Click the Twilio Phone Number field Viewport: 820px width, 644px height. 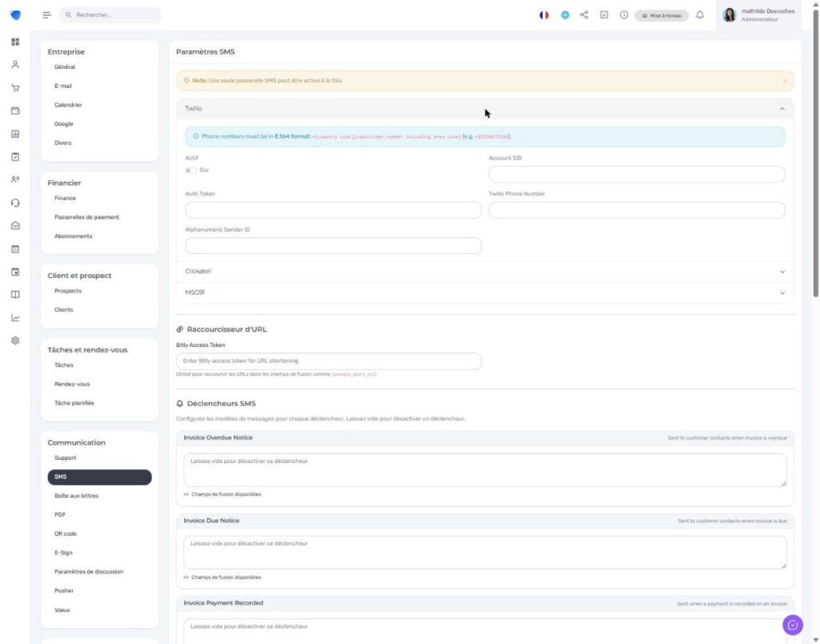[637, 211]
